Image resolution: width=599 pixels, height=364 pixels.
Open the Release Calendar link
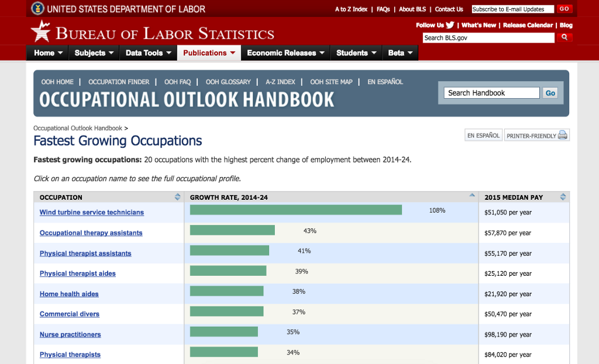528,25
